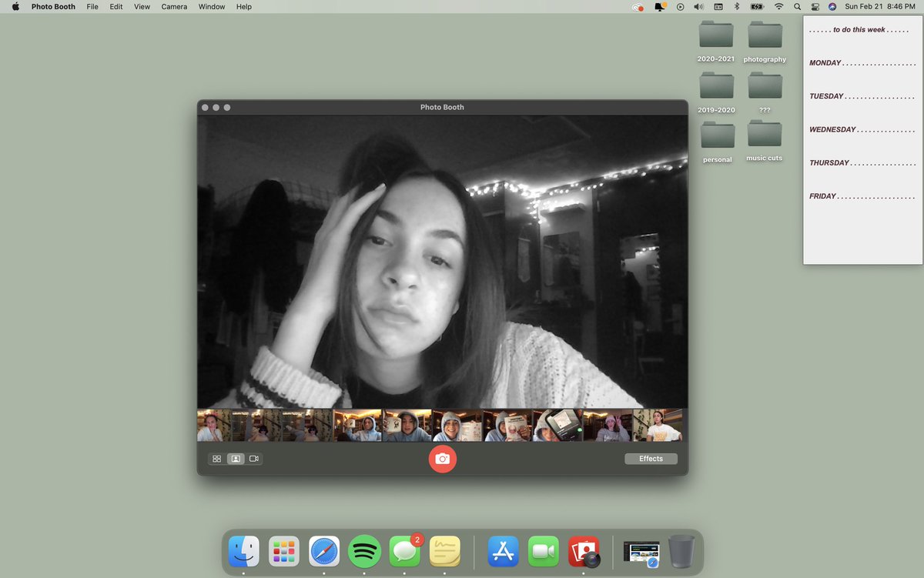Select the folder named ???

pyautogui.click(x=765, y=92)
